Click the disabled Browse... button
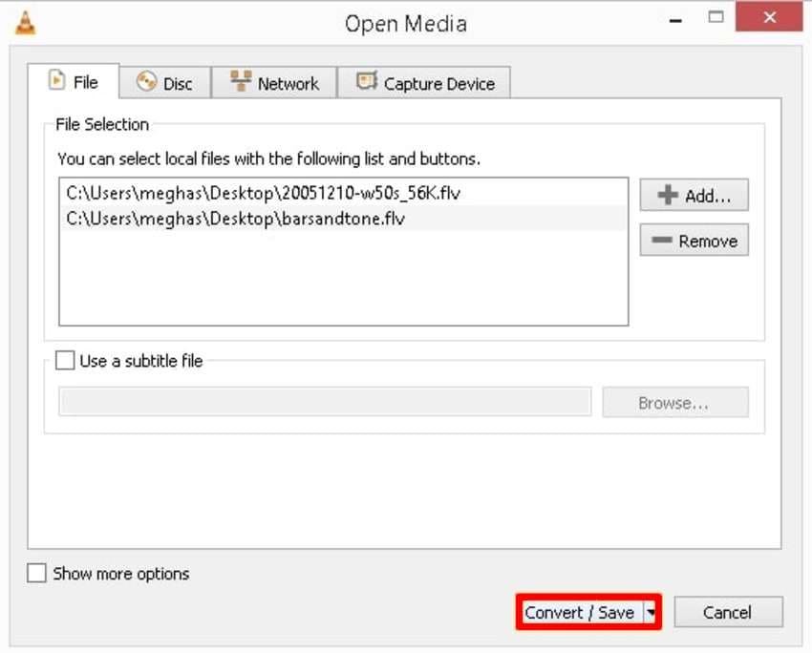 (675, 402)
